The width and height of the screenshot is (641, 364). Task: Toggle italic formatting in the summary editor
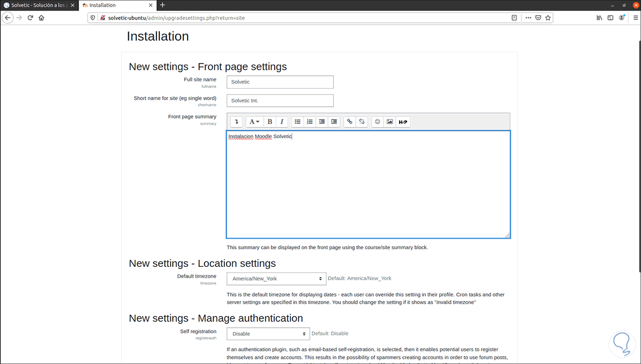click(x=282, y=122)
